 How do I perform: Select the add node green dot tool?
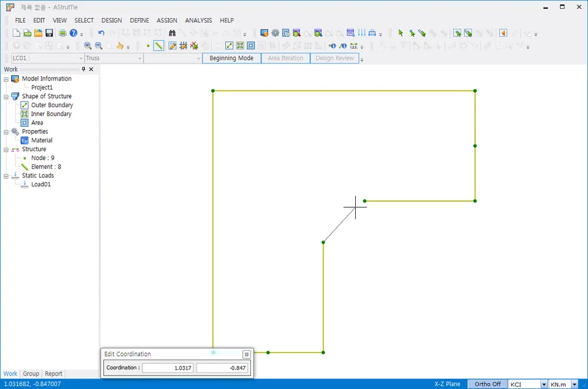coord(148,46)
